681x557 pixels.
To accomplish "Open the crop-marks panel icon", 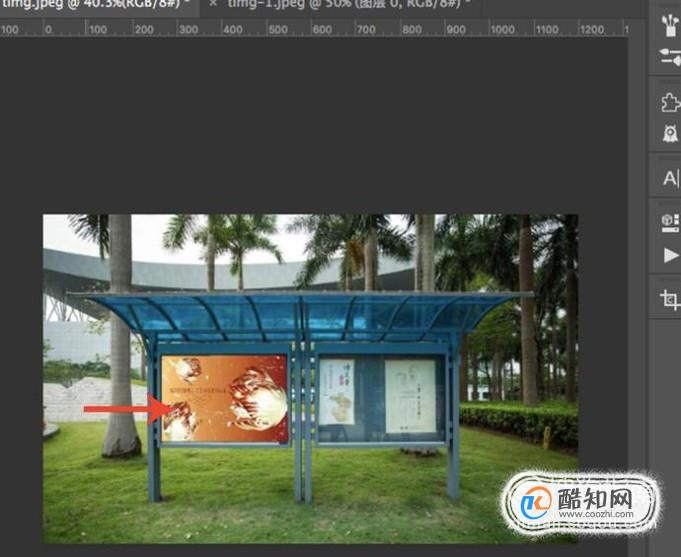I will click(670, 300).
